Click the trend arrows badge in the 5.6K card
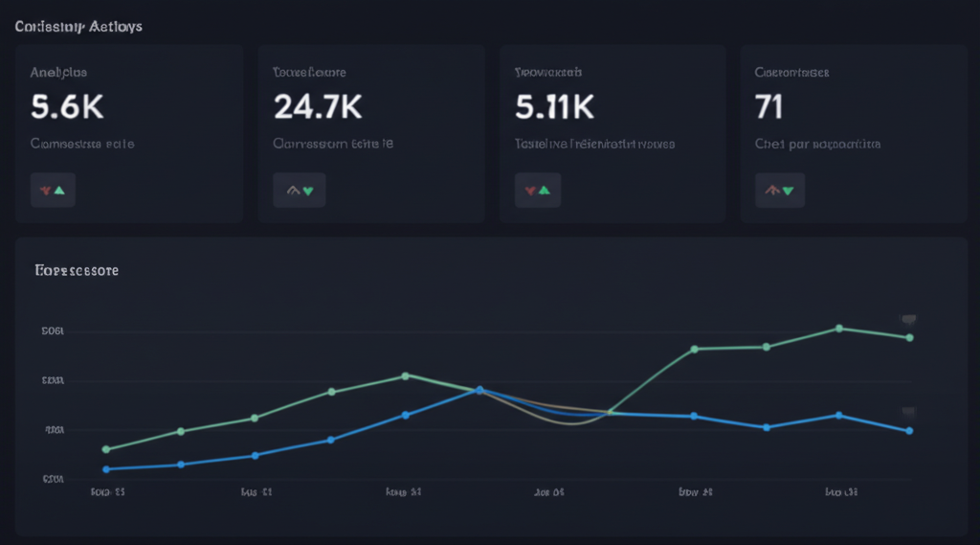This screenshot has width=980, height=545. (53, 191)
